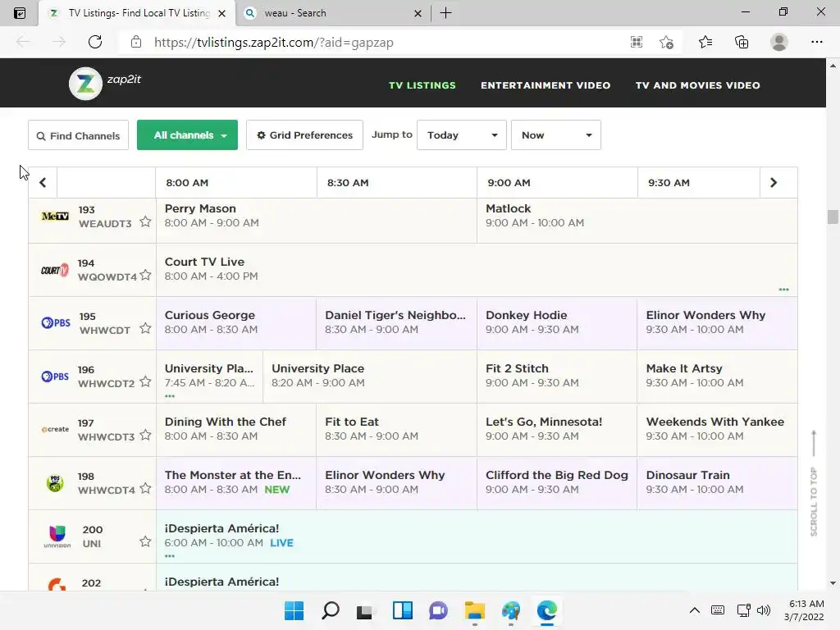Open taskbar Search

(x=330, y=610)
